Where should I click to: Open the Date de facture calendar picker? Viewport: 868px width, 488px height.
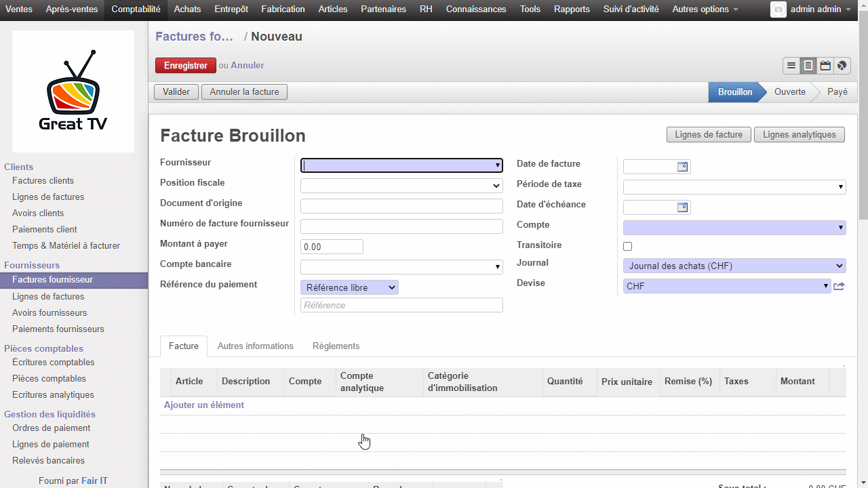click(x=683, y=167)
